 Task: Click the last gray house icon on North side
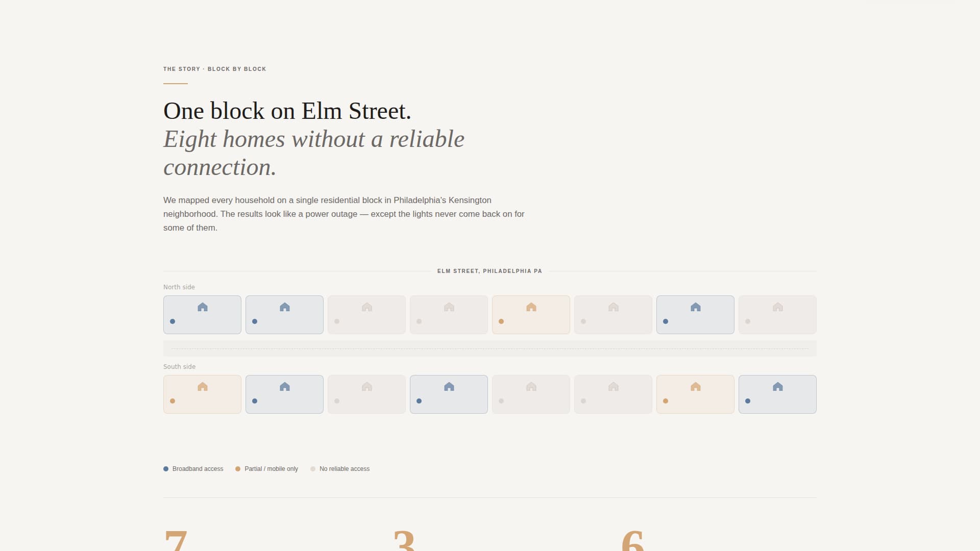coord(778,307)
